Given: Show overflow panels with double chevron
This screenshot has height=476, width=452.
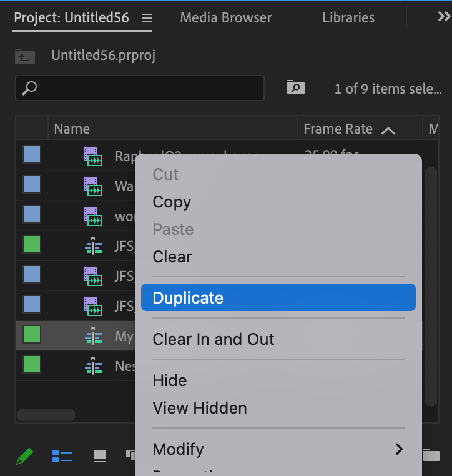Looking at the screenshot, I should tap(444, 17).
